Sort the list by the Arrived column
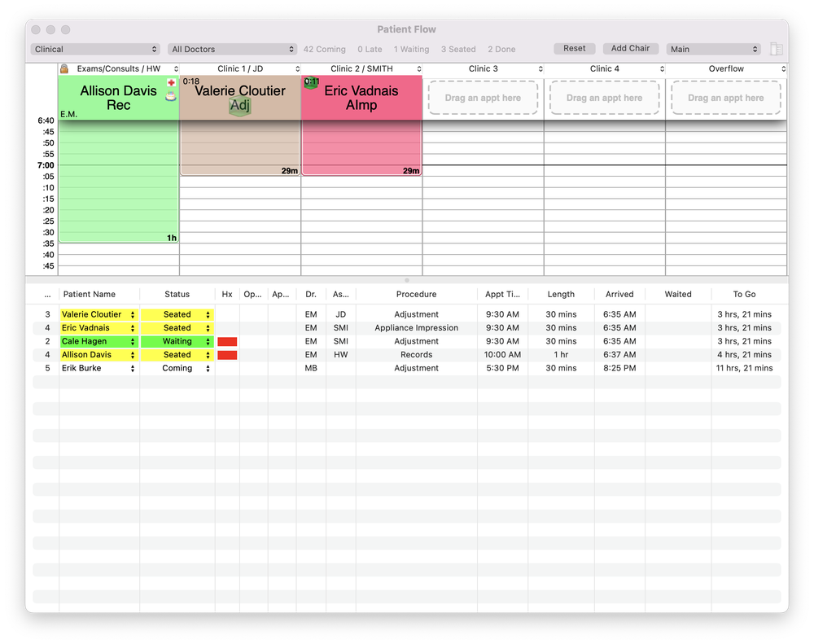Screen dimensions: 814x644 pyautogui.click(x=619, y=295)
